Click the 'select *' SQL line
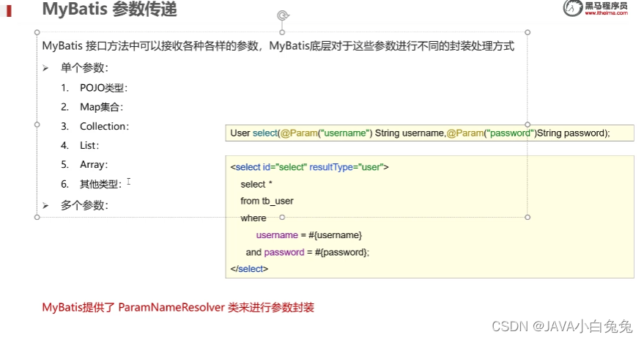Viewport: 644px width, 340px height. (256, 185)
